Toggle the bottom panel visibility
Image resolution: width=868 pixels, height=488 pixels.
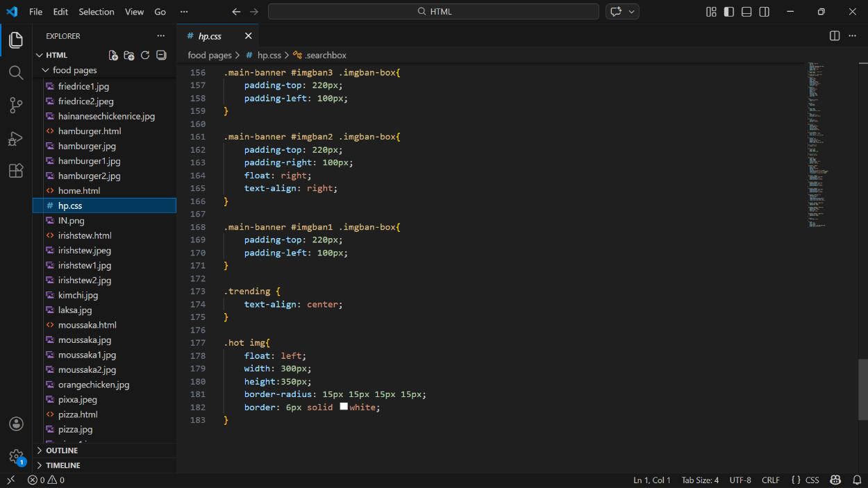(x=746, y=12)
